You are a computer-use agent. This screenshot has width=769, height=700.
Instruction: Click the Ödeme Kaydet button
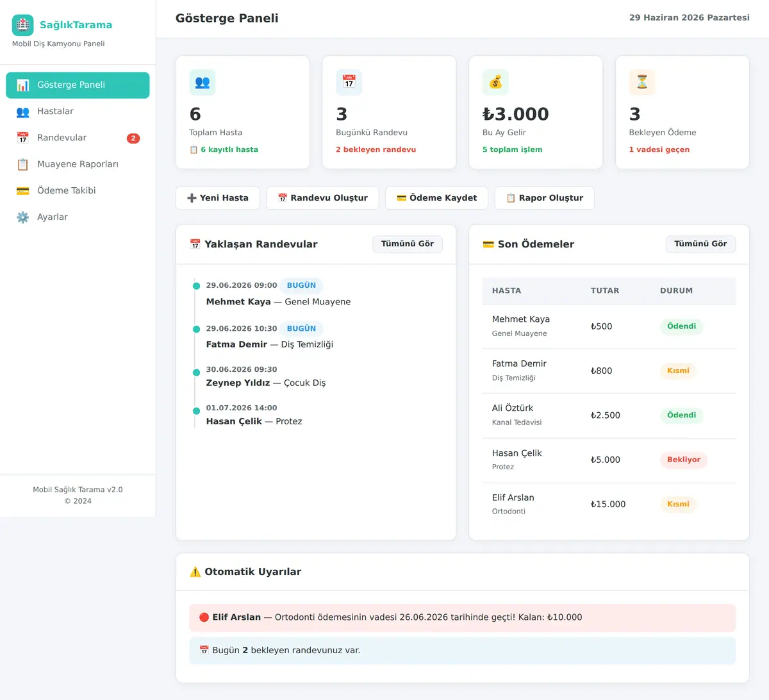point(436,198)
